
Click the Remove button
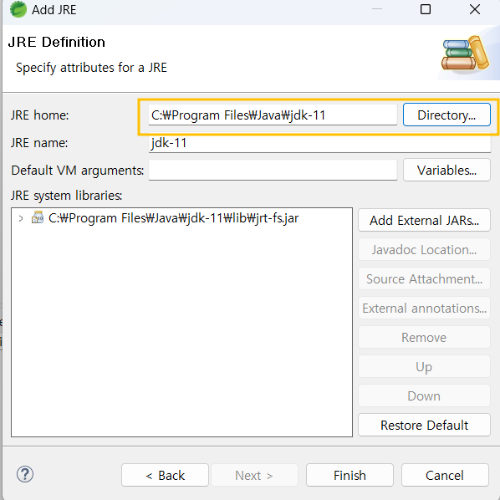424,338
